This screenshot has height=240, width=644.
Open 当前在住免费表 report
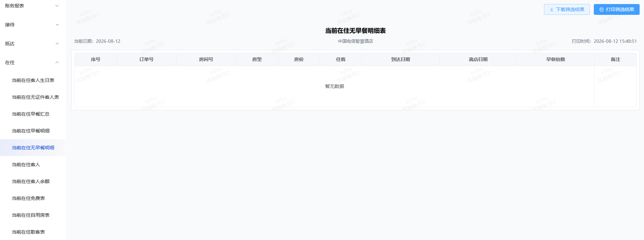33,198
